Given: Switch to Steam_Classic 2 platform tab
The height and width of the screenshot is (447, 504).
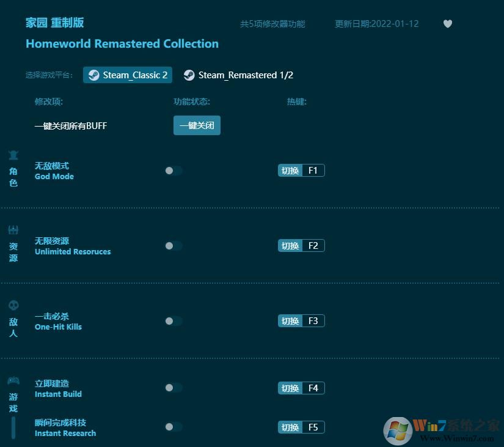Looking at the screenshot, I should pyautogui.click(x=128, y=75).
